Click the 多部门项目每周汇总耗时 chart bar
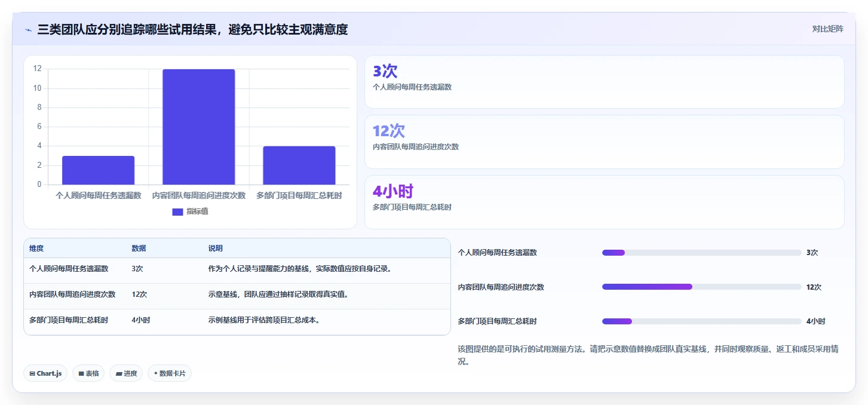The image size is (868, 405). click(299, 165)
